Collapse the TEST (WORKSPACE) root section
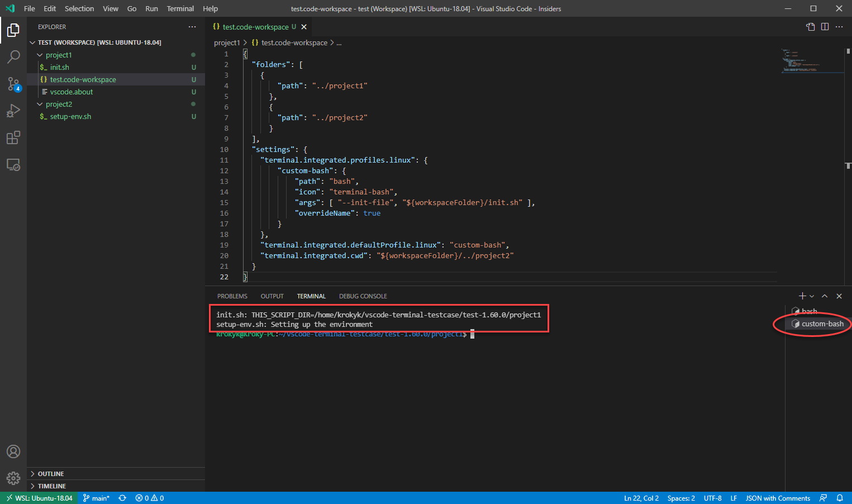This screenshot has width=852, height=504. point(116,42)
